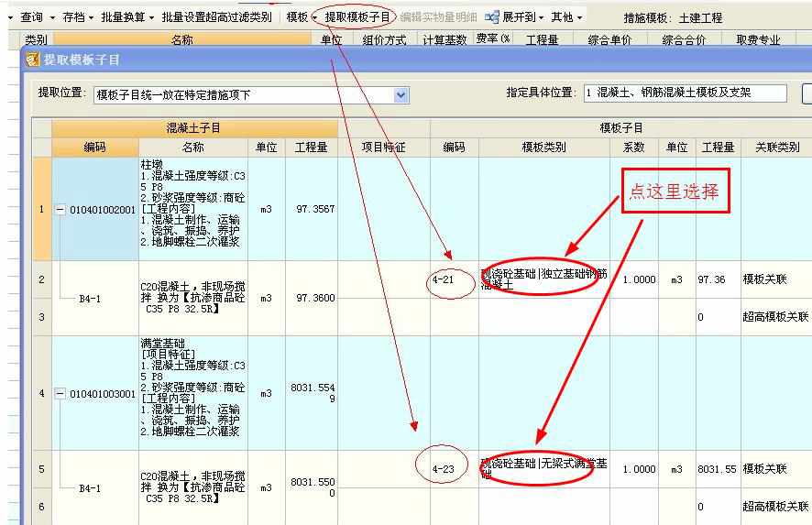Click the 措施模板: 土建工程 label
812x525 pixels.
pyautogui.click(x=673, y=18)
